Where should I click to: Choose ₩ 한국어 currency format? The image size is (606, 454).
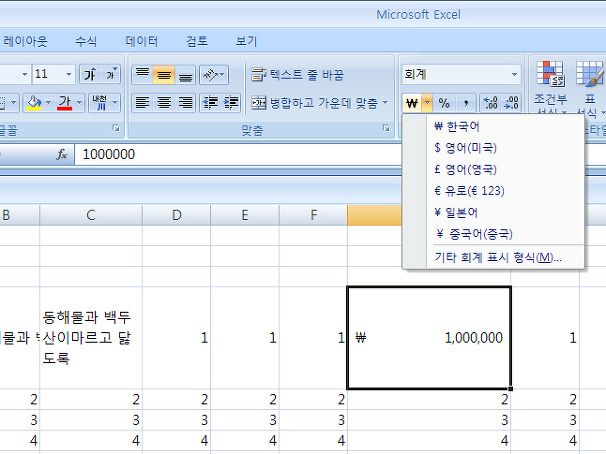click(x=493, y=126)
